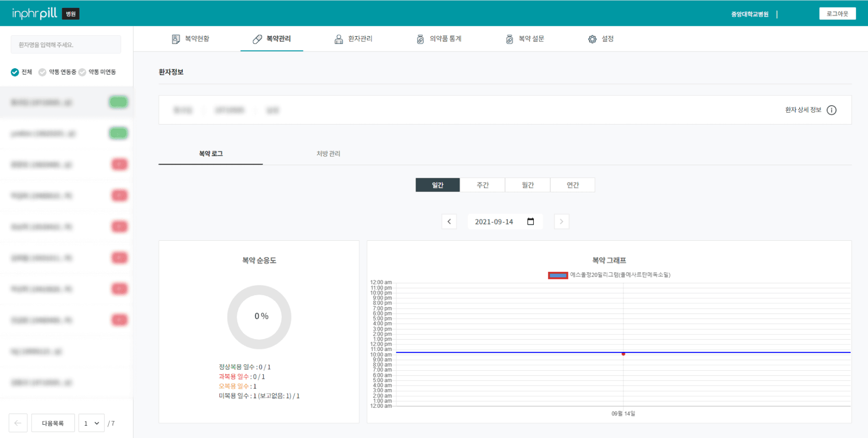Image resolution: width=868 pixels, height=438 pixels.
Task: Click the 0% adherence donut chart
Action: coord(259,317)
